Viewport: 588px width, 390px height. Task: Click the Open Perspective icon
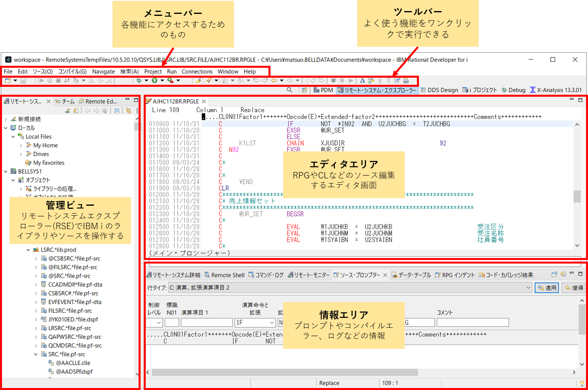[x=304, y=90]
